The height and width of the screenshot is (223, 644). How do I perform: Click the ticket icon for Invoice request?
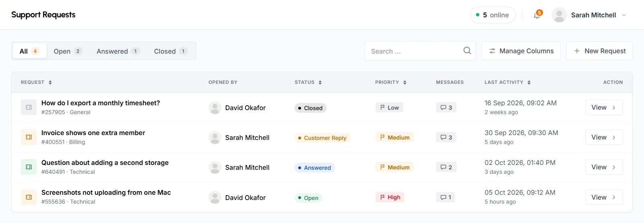[x=29, y=137]
